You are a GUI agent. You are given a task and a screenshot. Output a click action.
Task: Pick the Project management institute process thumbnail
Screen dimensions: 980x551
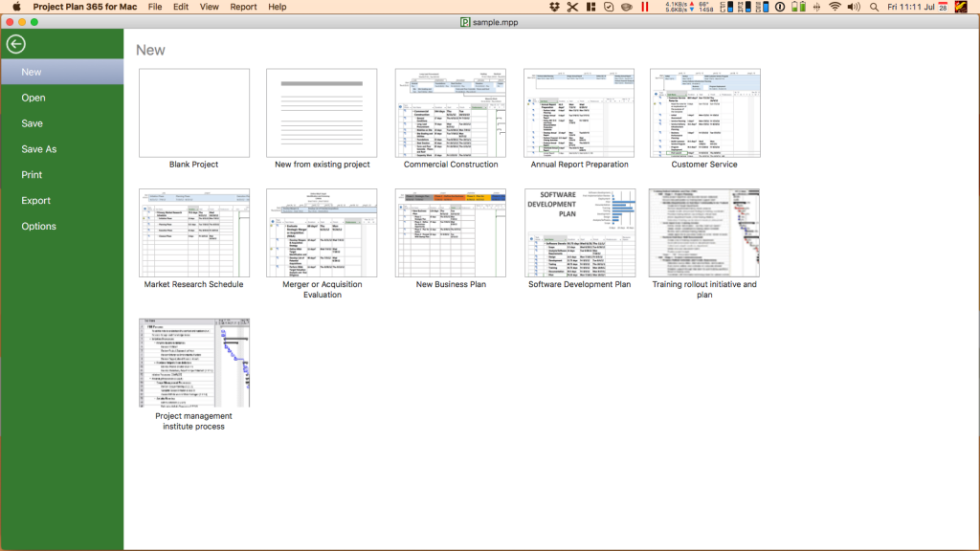pos(194,363)
